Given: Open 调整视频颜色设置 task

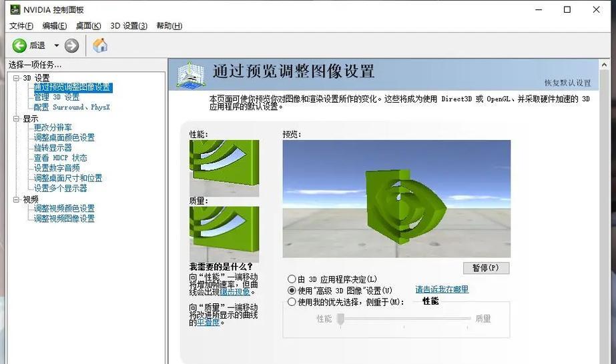Looking at the screenshot, I should click(x=64, y=209).
